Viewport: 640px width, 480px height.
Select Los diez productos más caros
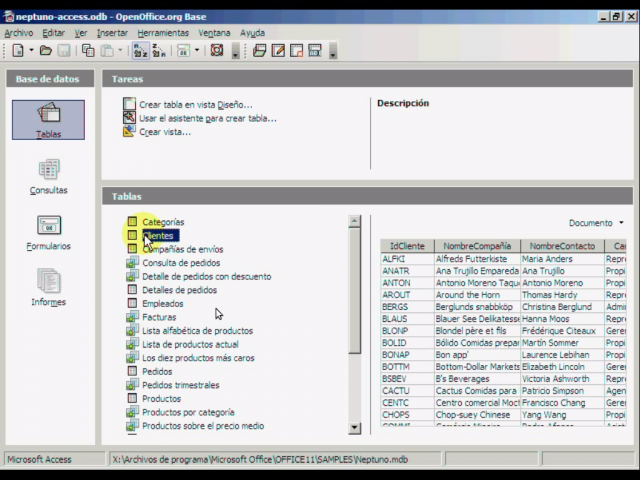198,358
